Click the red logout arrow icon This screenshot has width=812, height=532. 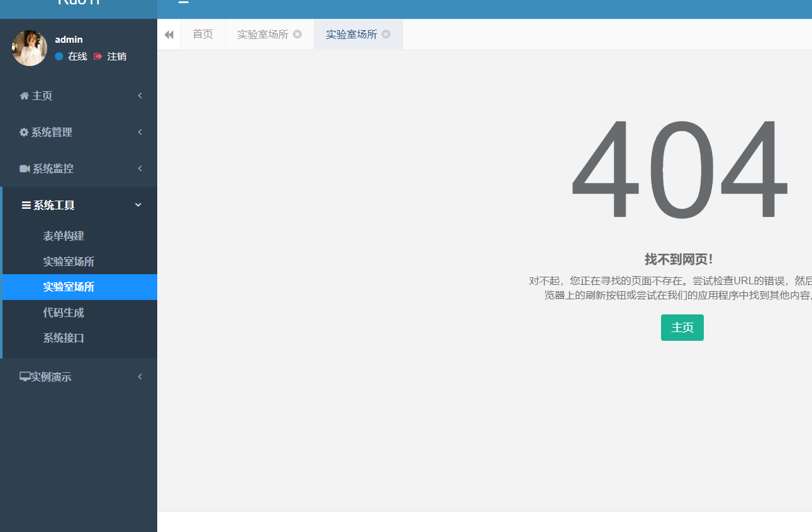(97, 56)
